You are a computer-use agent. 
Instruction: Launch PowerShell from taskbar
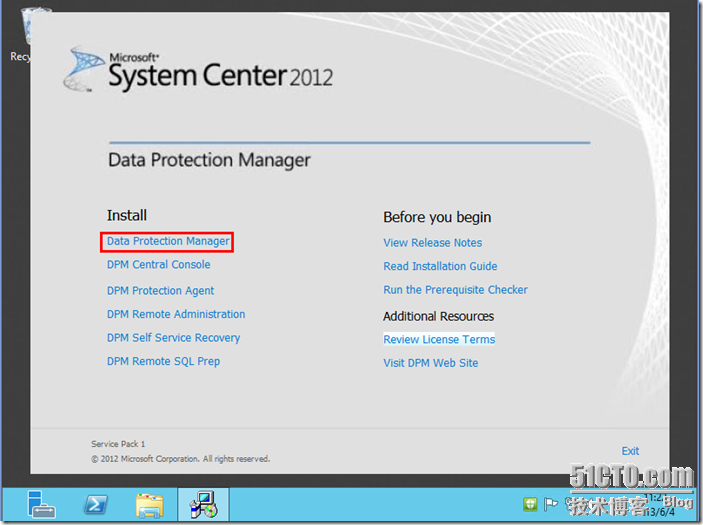point(95,505)
